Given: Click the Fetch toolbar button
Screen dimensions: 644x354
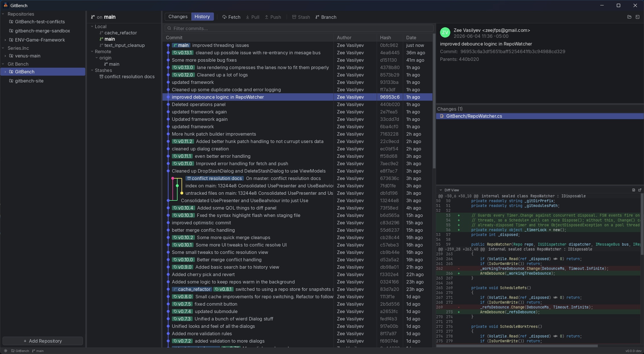Looking at the screenshot, I should [231, 17].
